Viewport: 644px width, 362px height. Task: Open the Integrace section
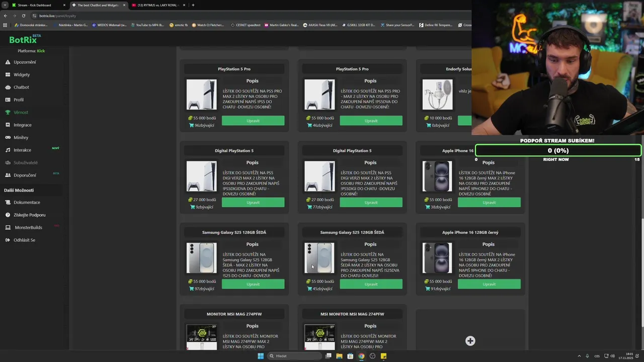tap(22, 125)
